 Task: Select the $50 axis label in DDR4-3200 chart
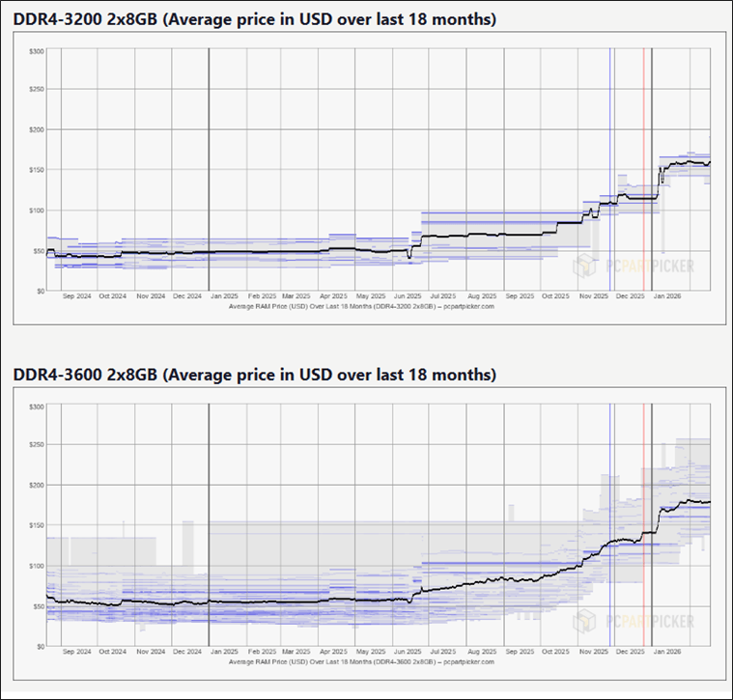39,251
